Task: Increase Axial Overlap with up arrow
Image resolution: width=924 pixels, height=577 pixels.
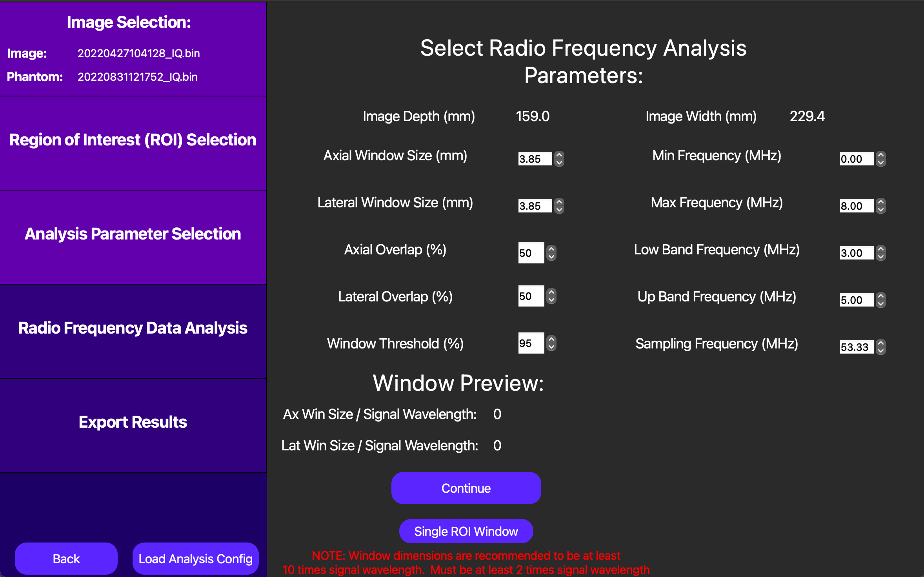Action: (551, 249)
